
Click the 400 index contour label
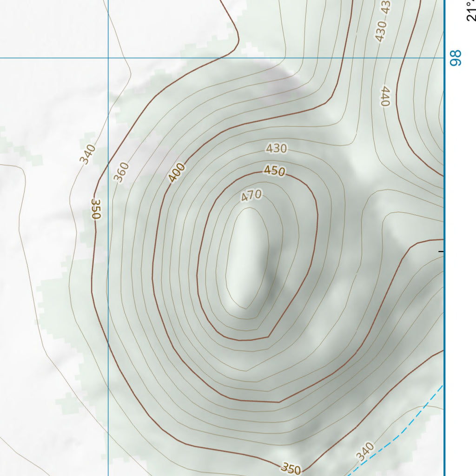tap(177, 172)
